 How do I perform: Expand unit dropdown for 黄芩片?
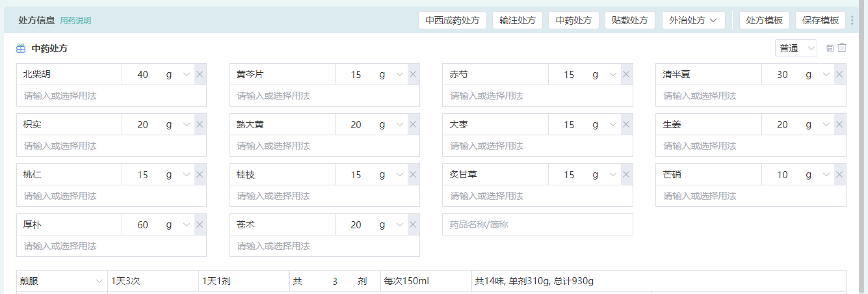(400, 75)
